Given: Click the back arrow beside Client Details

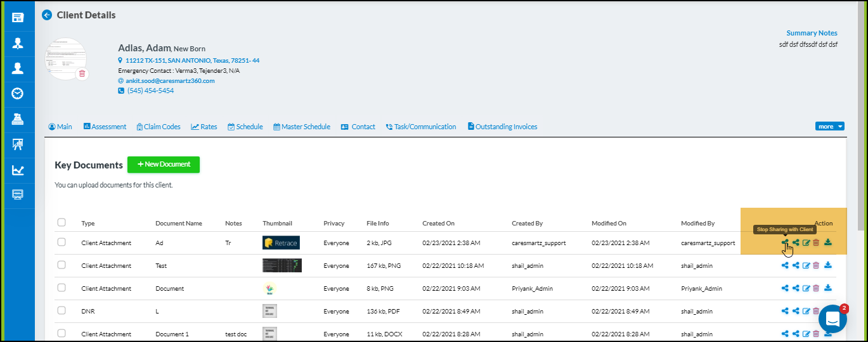Looking at the screenshot, I should (47, 15).
